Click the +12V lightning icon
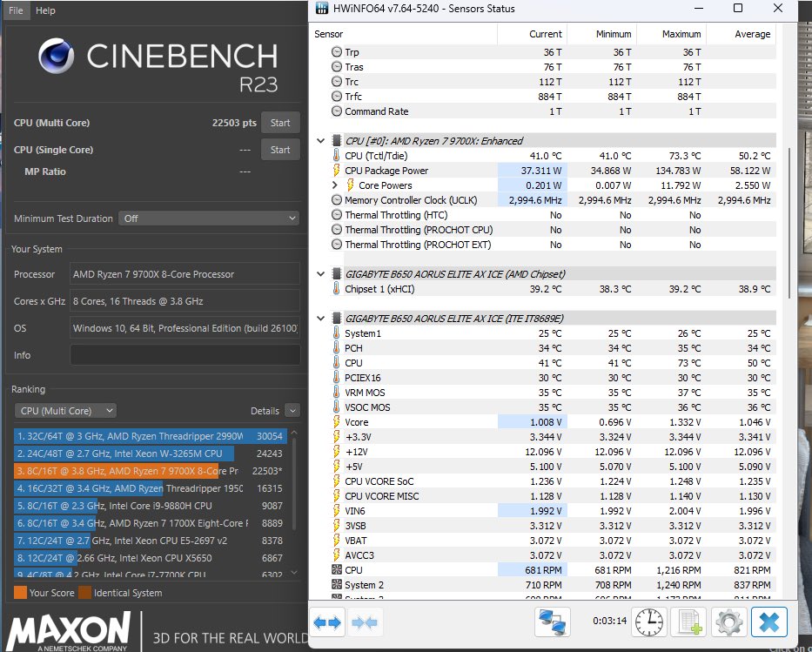This screenshot has width=812, height=652. click(x=337, y=452)
